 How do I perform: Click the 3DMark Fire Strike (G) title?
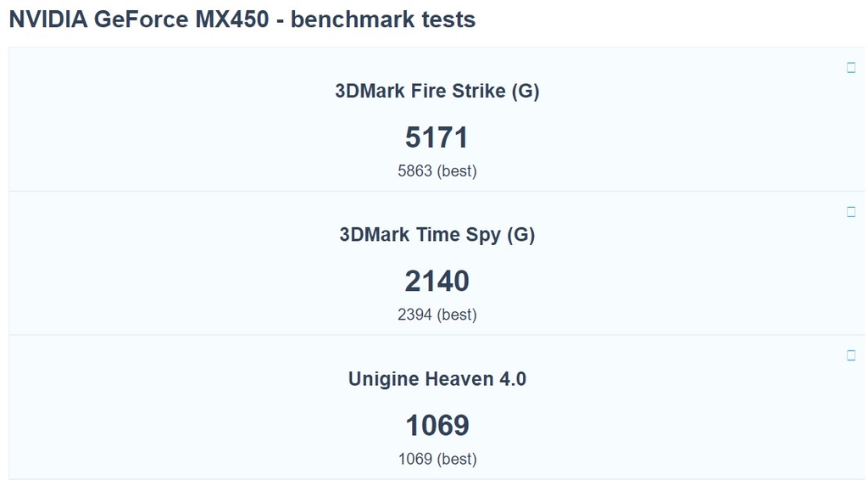[437, 91]
